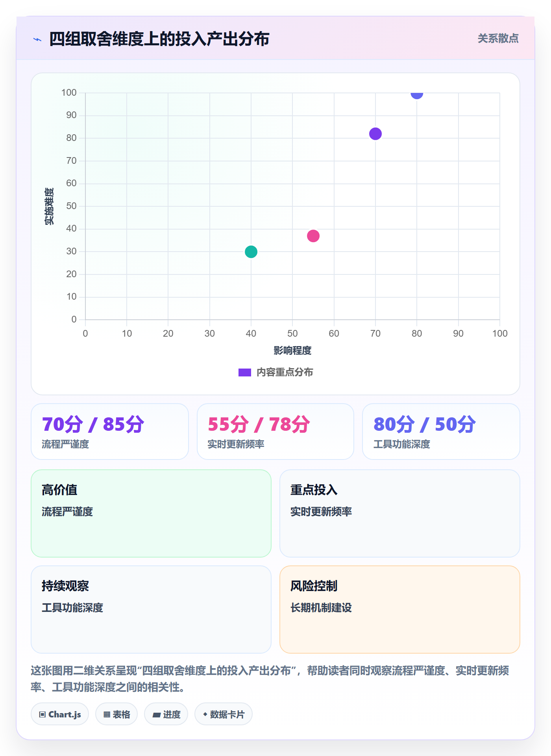
Task: Click the 70分 / 85分 score value
Action: tap(93, 424)
